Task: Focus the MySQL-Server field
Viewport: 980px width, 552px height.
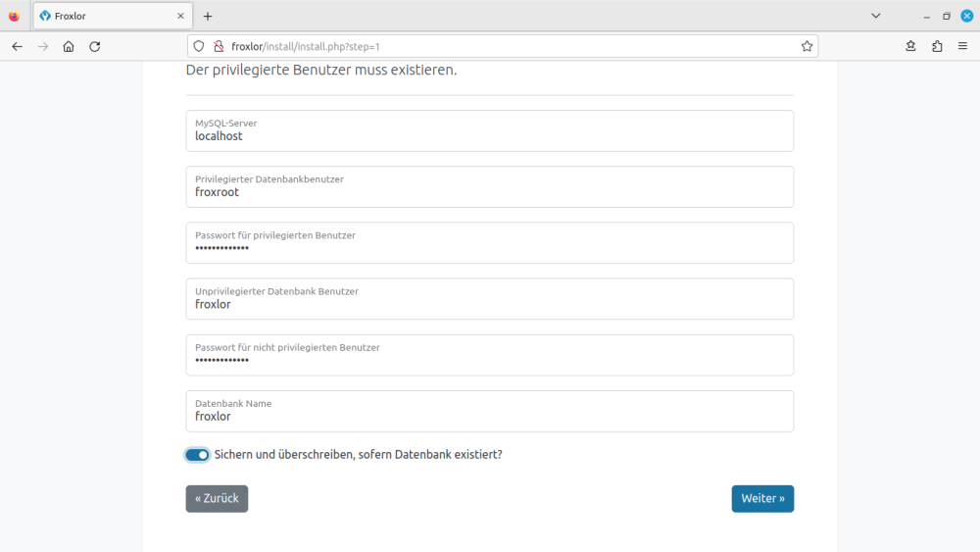Action: point(489,130)
